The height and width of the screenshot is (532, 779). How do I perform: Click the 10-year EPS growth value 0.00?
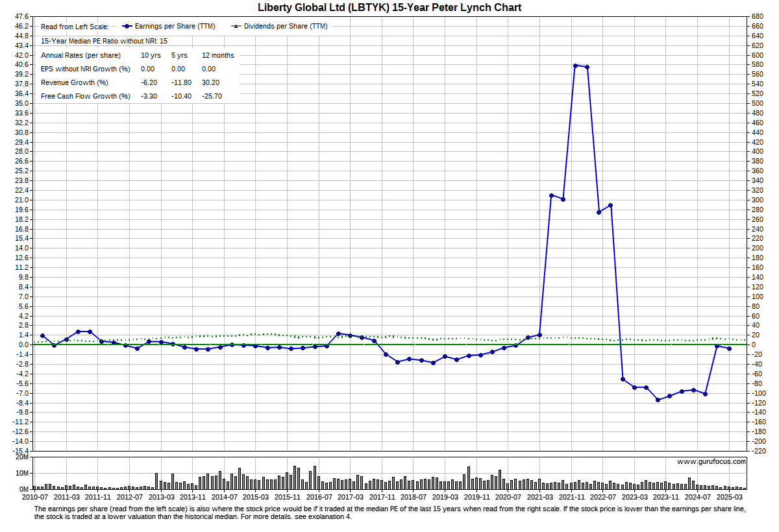point(148,69)
